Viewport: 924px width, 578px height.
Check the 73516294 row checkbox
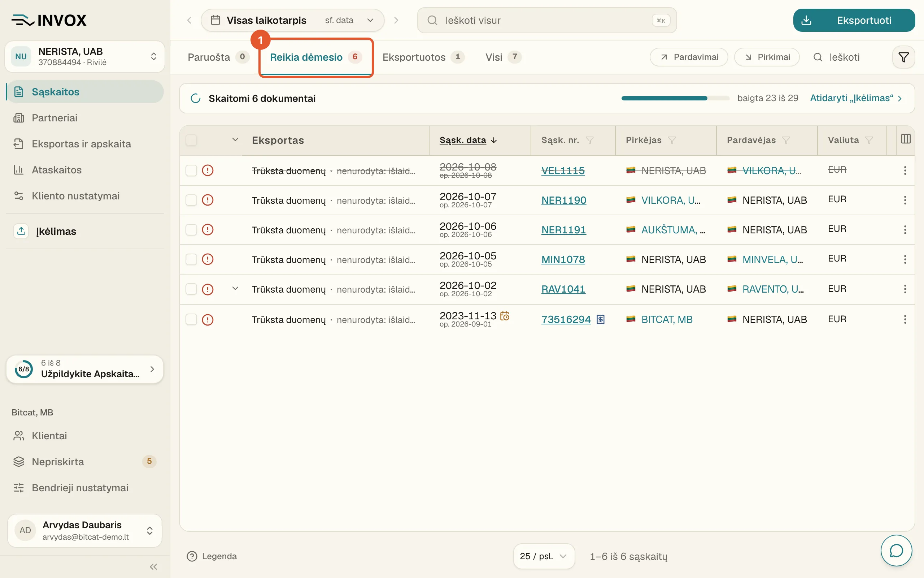coord(191,319)
